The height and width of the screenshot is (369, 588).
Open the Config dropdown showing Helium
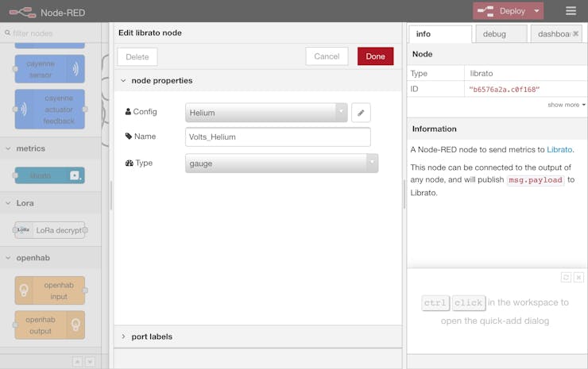point(266,113)
